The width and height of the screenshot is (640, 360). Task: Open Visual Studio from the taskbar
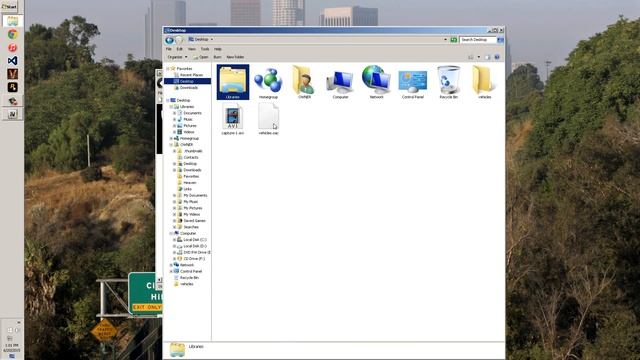[12, 61]
